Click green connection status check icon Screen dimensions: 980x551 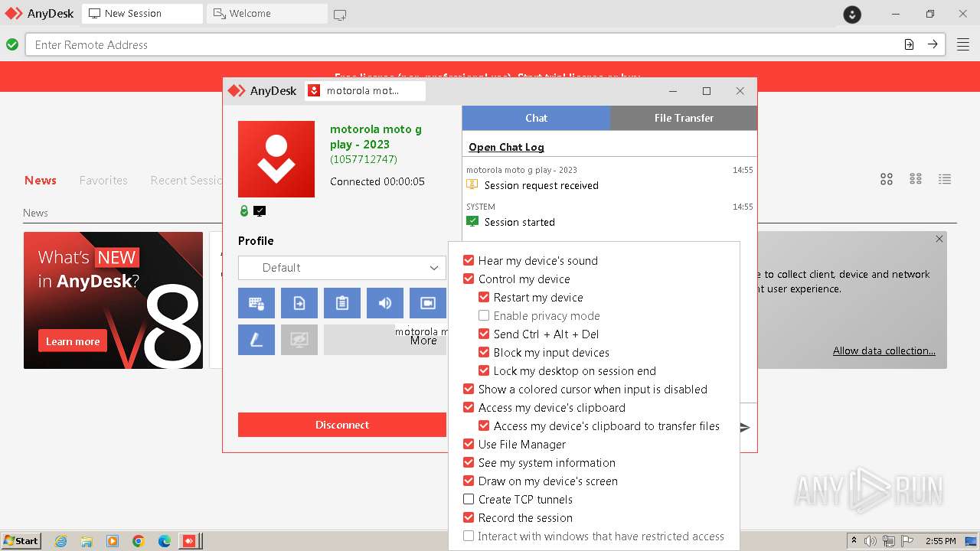(x=12, y=44)
